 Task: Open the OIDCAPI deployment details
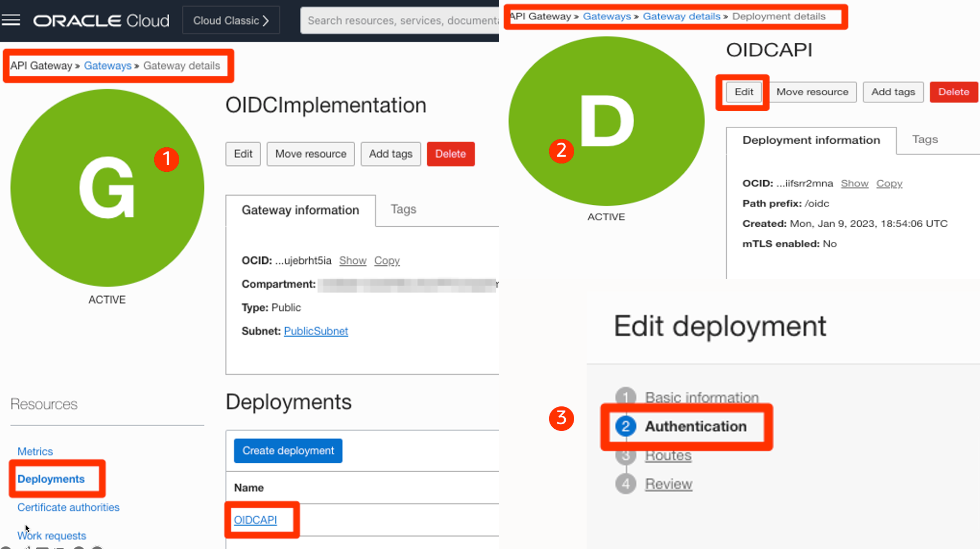click(255, 520)
